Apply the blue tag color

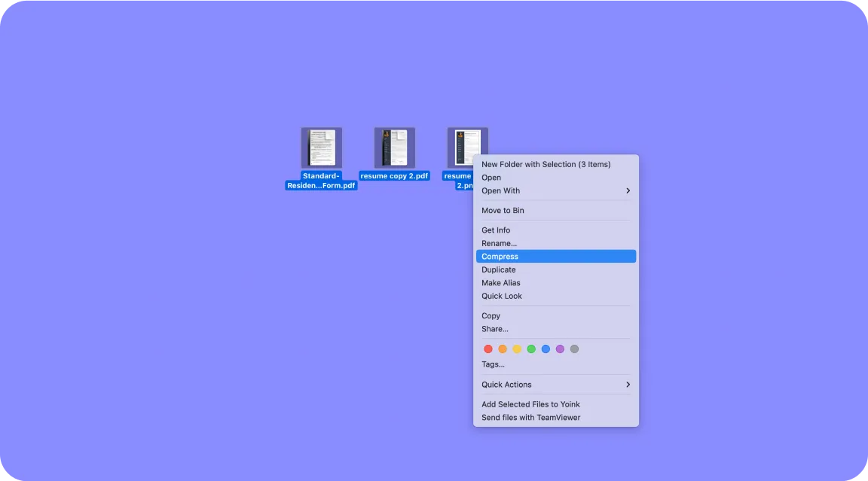point(546,349)
